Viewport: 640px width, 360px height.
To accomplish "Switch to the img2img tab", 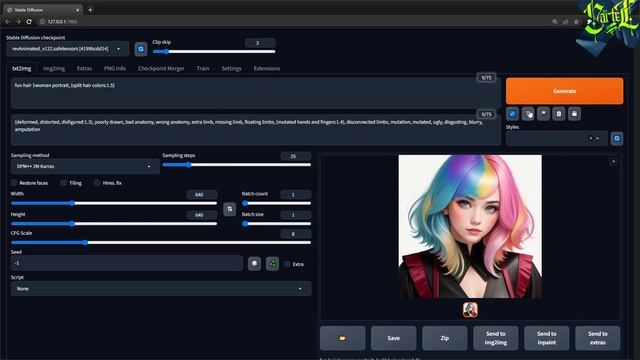I will point(54,69).
